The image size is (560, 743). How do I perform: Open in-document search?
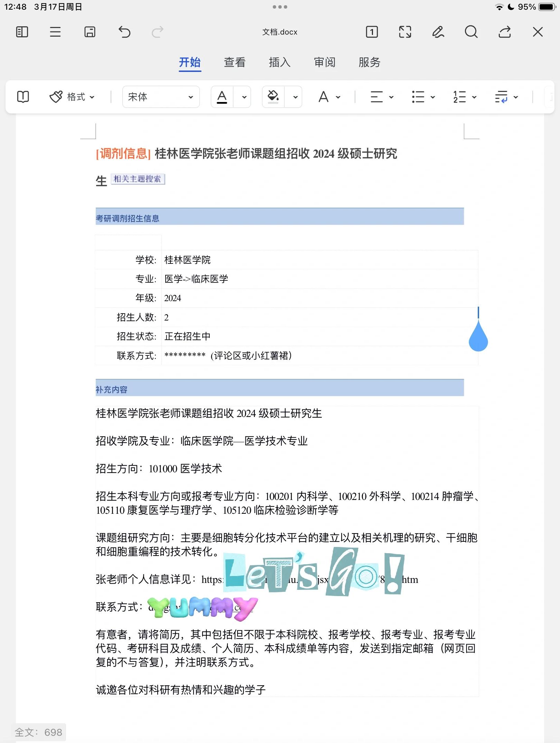click(x=471, y=32)
